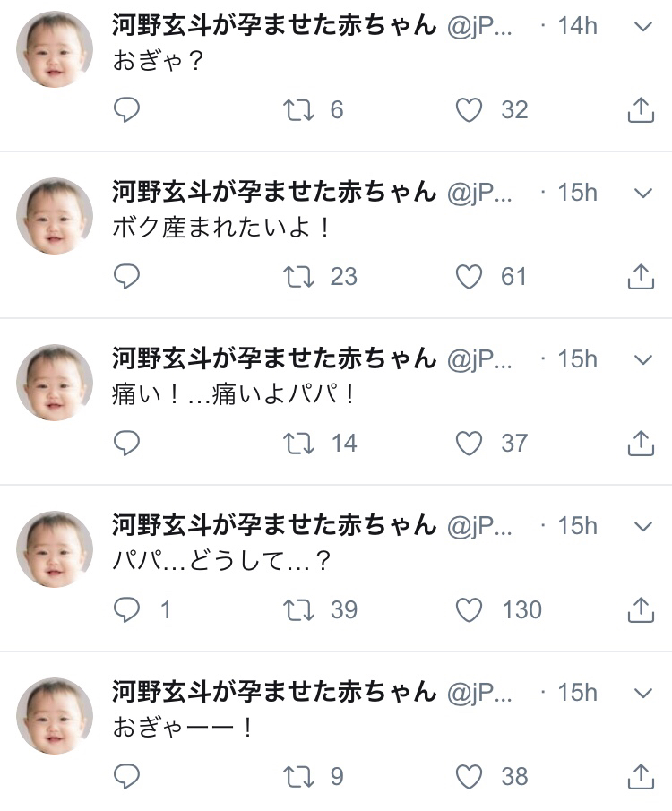Screen dimensions: 672x811
Task: Like the tweet with 61 likes
Action: [470, 276]
